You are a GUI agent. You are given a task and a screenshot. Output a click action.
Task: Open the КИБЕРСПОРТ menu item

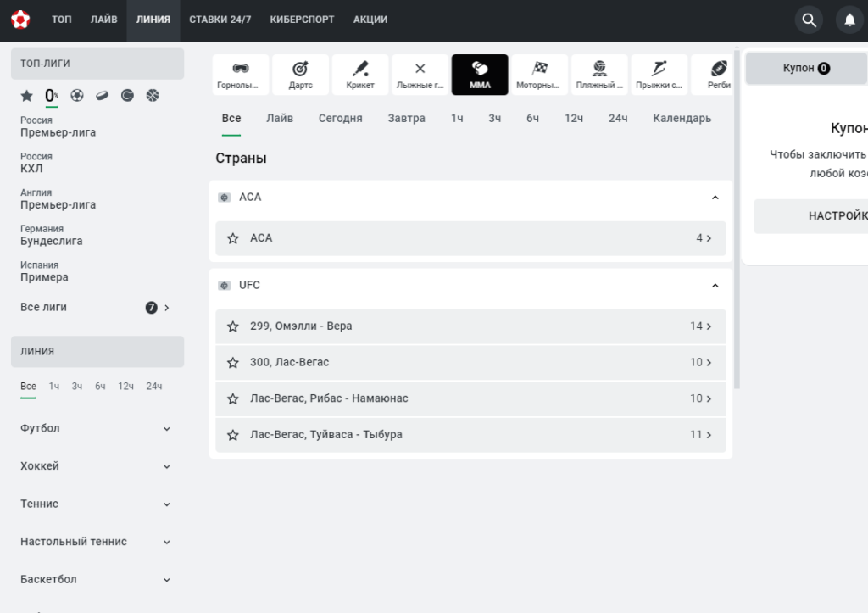point(303,20)
